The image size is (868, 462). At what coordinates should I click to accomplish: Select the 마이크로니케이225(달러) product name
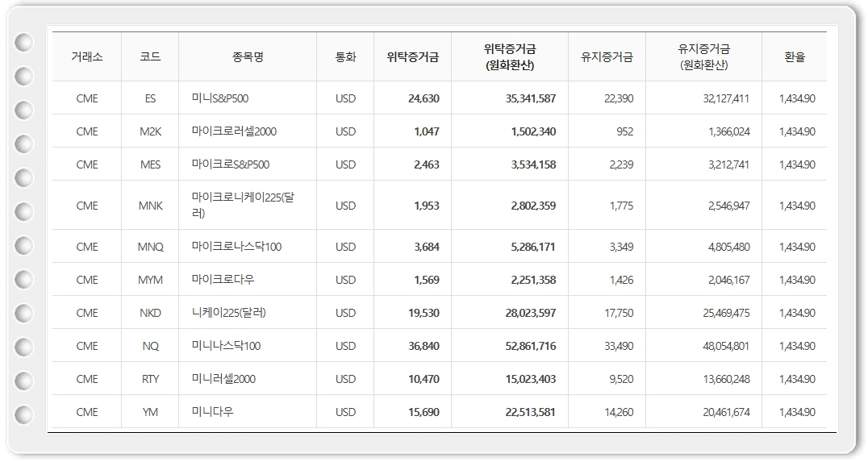point(243,205)
